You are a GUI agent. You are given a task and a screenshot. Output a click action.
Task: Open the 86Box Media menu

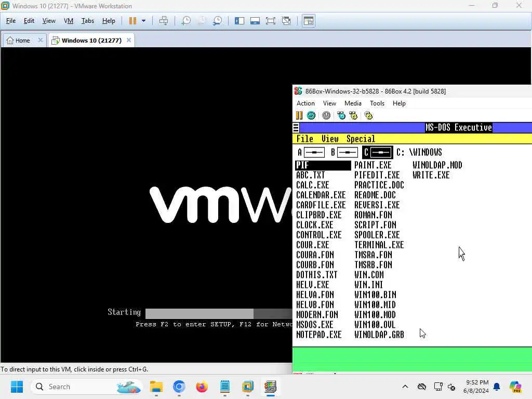353,103
